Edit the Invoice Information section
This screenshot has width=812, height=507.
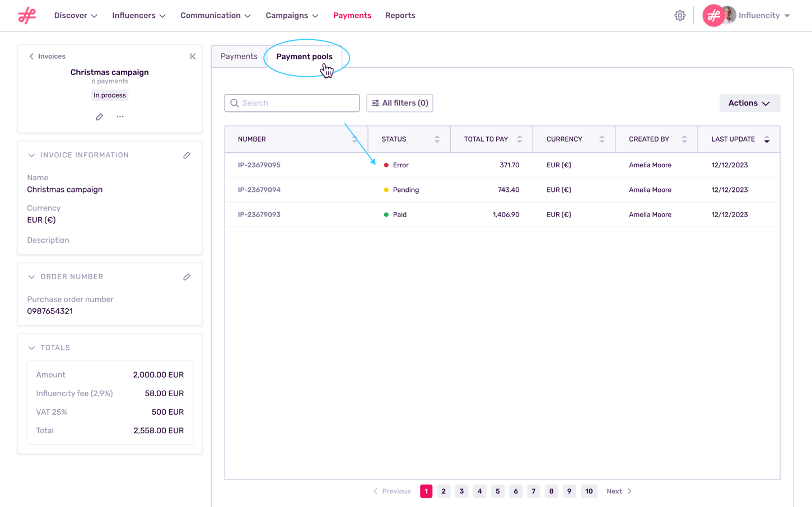tap(186, 155)
